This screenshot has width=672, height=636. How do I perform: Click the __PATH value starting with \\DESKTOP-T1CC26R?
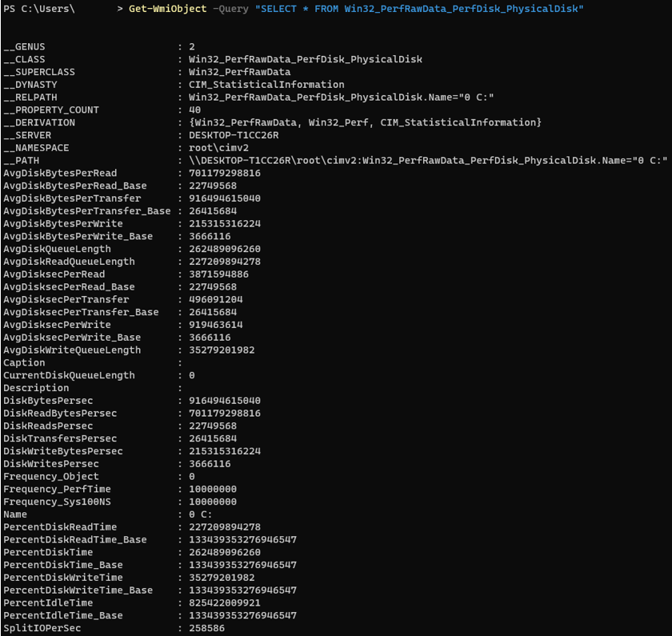428,160
